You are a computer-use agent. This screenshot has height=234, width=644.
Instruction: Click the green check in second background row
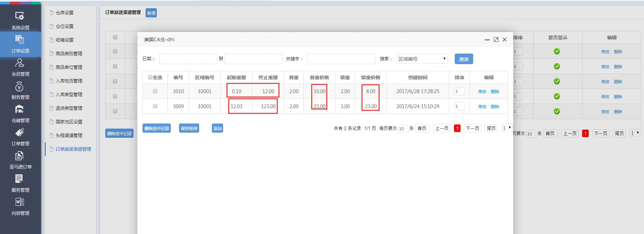557,66
